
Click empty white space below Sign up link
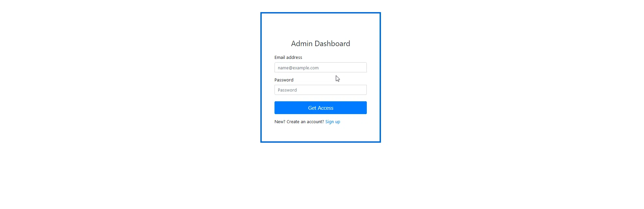320,133
